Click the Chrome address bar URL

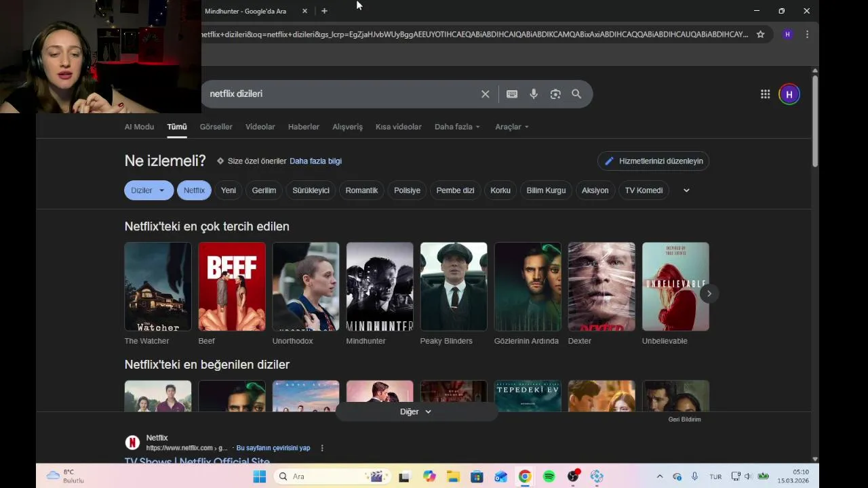(474, 34)
